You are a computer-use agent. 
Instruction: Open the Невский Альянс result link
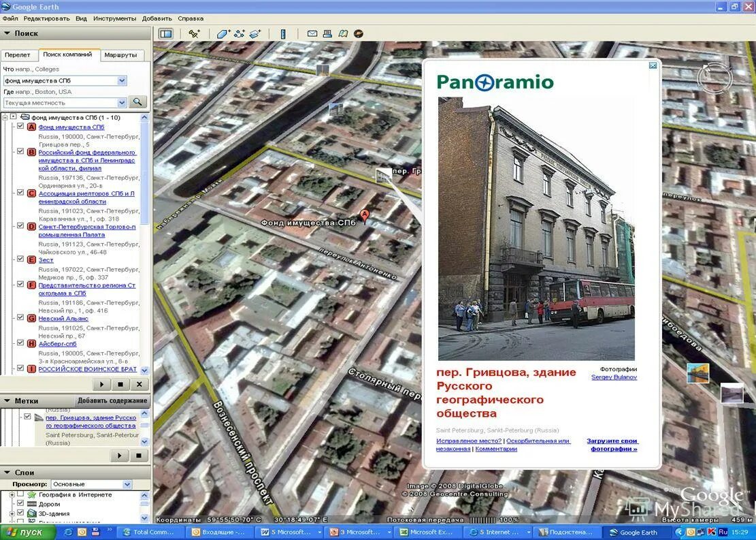click(x=63, y=319)
